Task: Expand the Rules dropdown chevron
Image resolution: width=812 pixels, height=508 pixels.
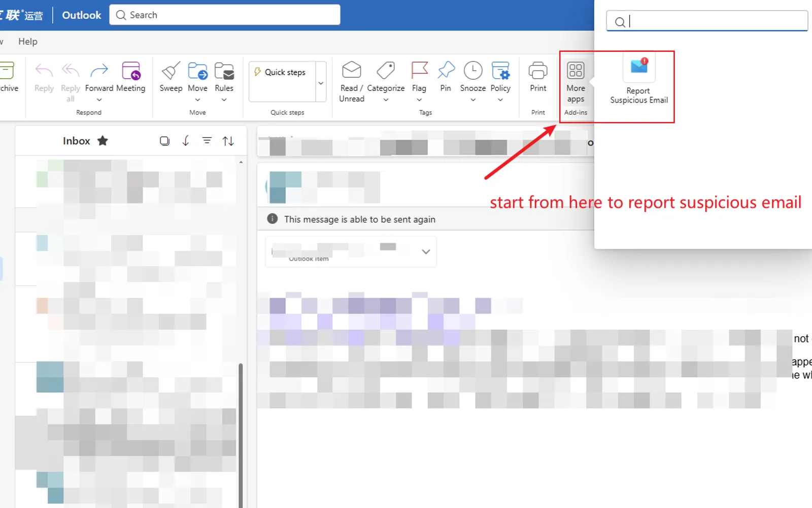Action: tap(224, 100)
